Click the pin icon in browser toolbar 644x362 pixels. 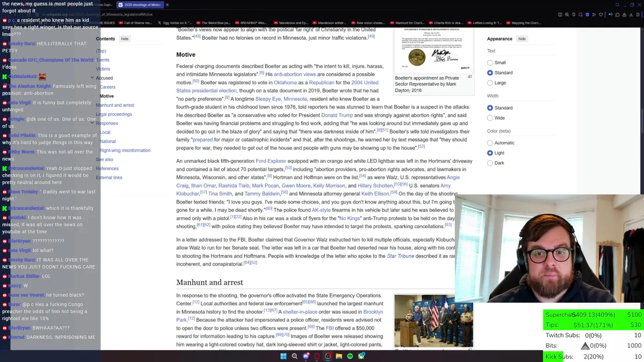pos(574,15)
